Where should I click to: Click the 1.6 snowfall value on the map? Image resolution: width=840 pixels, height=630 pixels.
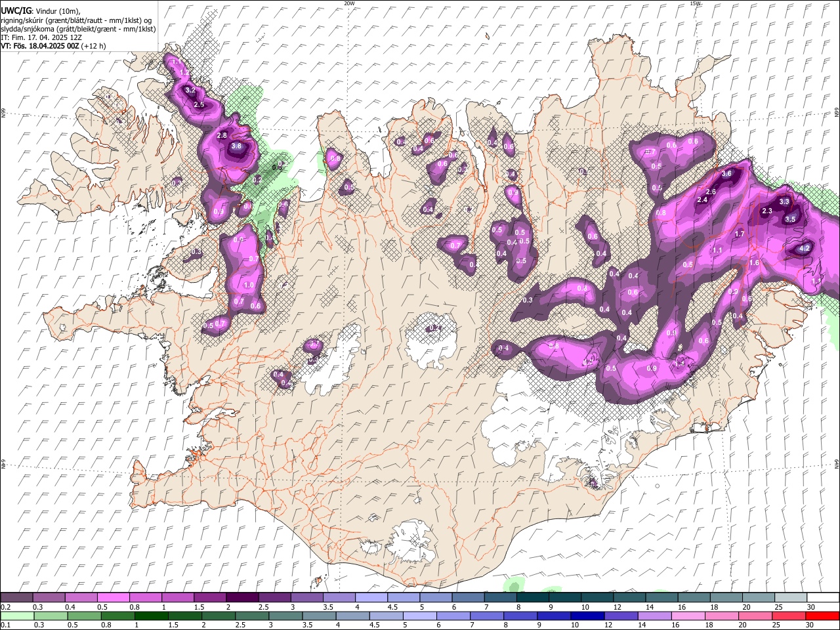tap(754, 262)
